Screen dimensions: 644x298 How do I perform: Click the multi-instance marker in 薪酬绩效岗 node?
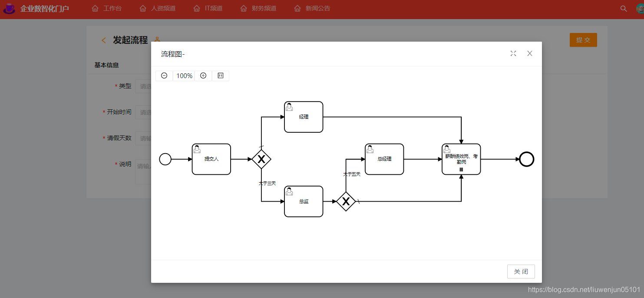click(461, 170)
